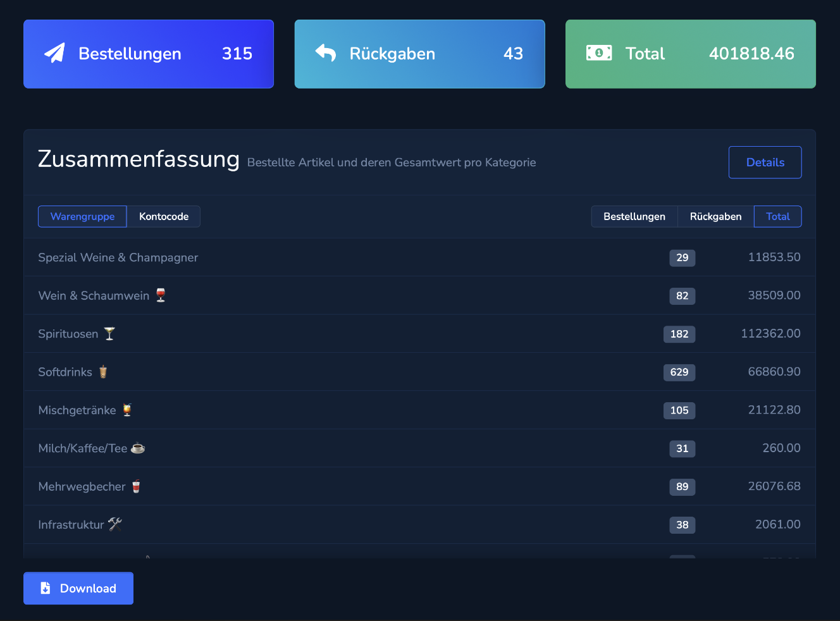This screenshot has height=621, width=840.
Task: Click the Spirituosen total value 112362.00
Action: tap(771, 333)
